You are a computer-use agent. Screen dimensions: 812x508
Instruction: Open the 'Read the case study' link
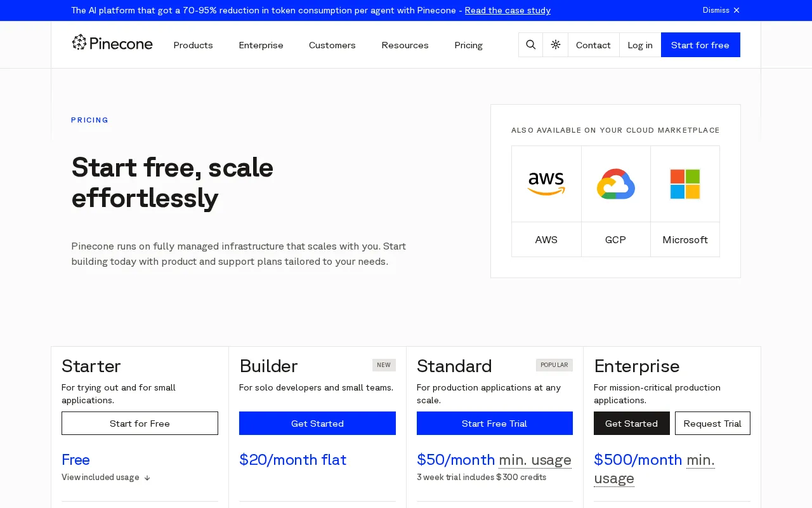click(x=507, y=10)
